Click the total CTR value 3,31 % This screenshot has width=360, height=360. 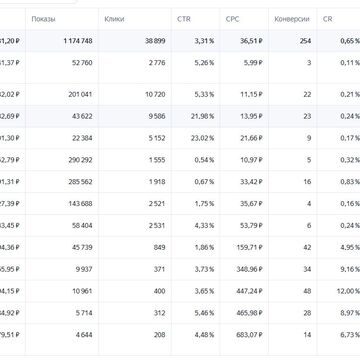(x=204, y=41)
